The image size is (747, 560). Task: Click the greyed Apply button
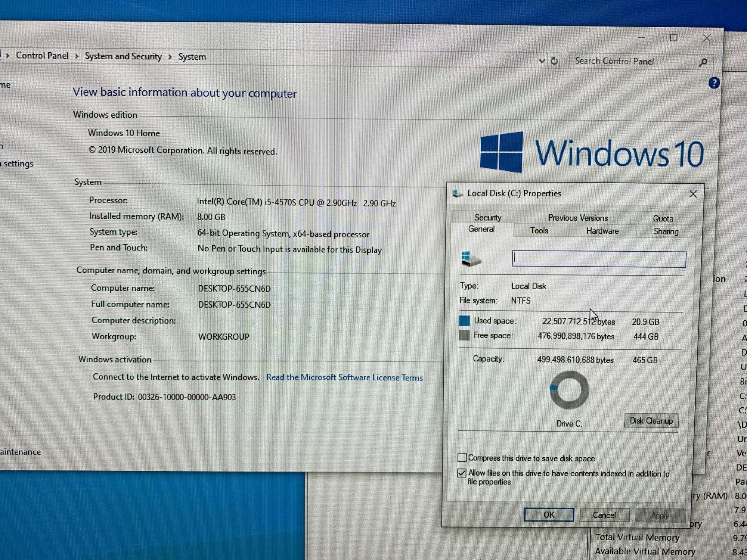coord(660,516)
